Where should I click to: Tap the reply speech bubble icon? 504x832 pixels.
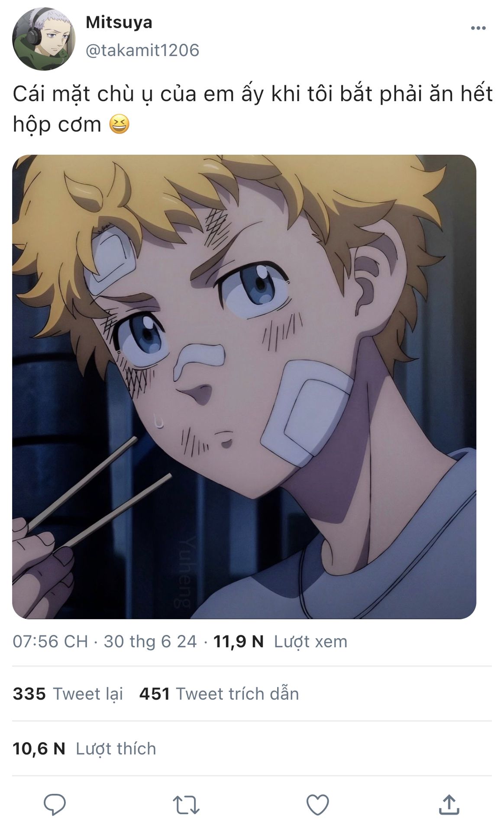pyautogui.click(x=55, y=805)
